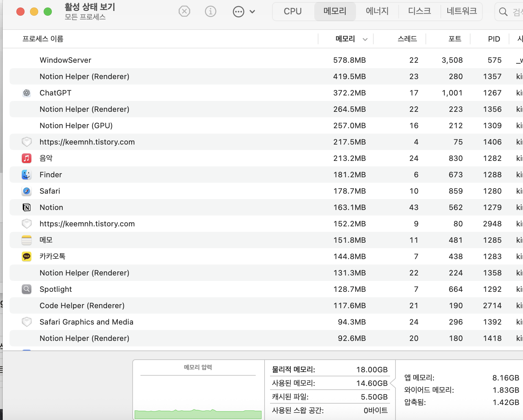523x420 pixels.
Task: Click the 메모 (Notes) app icon
Action: click(27, 240)
